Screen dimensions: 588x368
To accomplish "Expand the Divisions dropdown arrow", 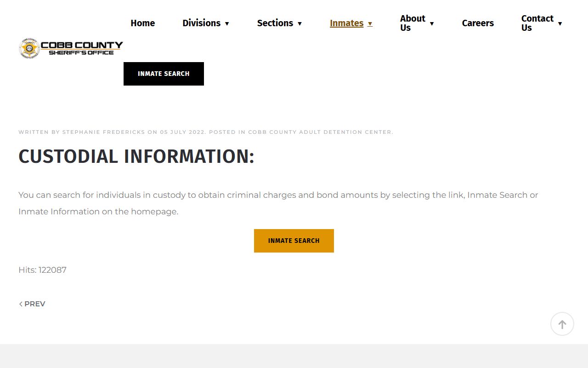I will (x=227, y=23).
